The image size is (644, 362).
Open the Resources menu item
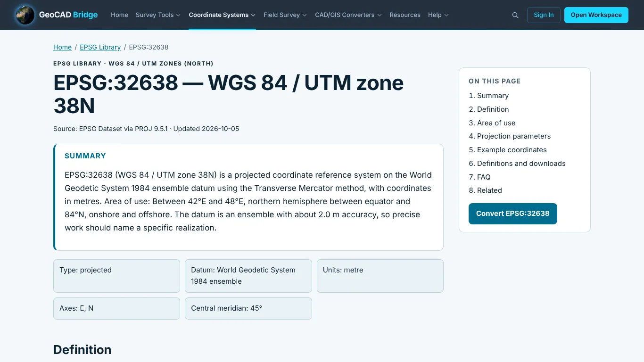pos(405,15)
